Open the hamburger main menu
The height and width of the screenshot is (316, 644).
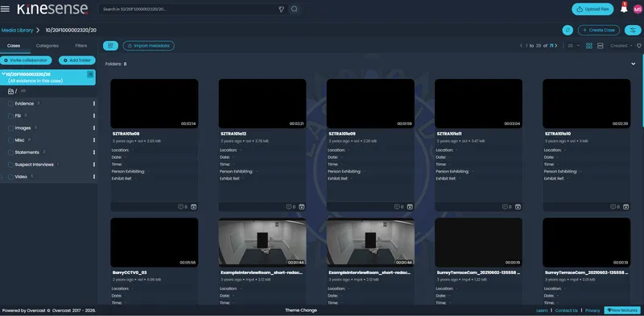coord(5,9)
